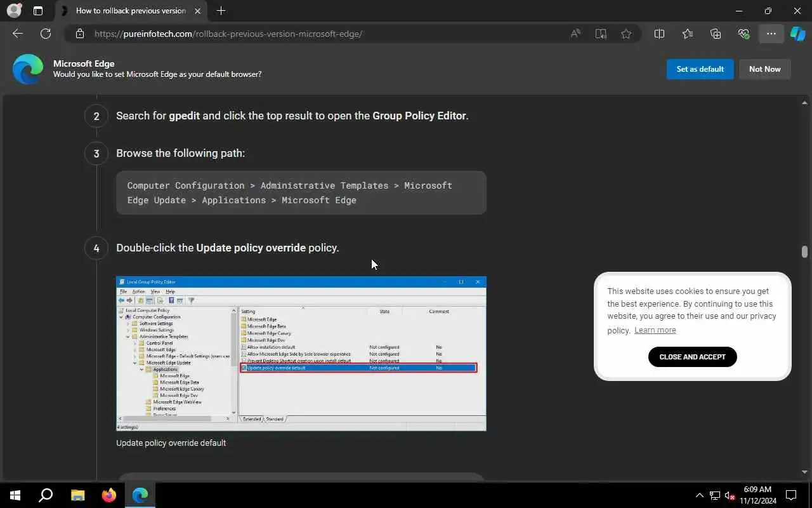Open the Read aloud icon
812x508 pixels.
tap(575, 34)
